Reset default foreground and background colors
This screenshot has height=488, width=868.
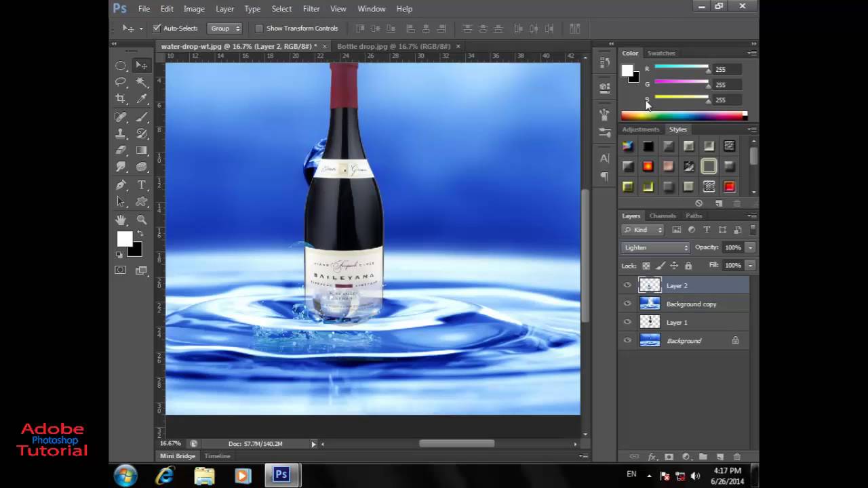[119, 255]
